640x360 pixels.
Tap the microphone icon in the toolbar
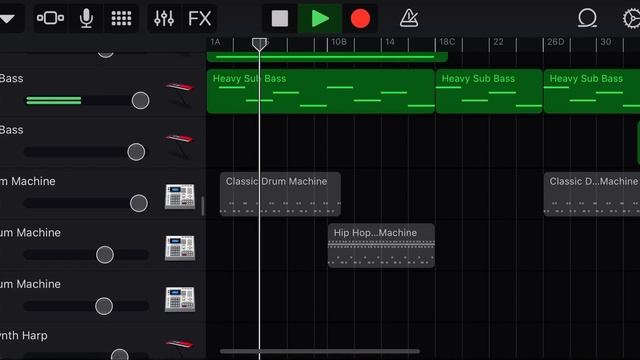[86, 18]
